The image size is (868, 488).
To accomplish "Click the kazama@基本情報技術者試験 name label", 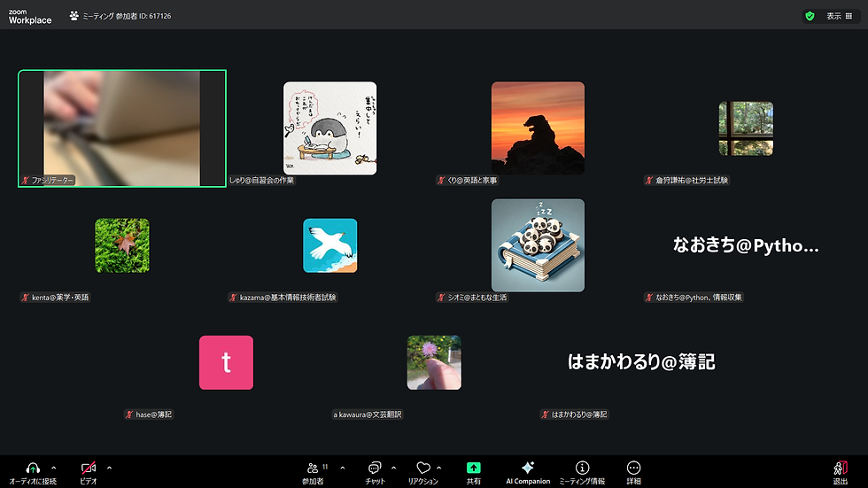I will [x=283, y=298].
